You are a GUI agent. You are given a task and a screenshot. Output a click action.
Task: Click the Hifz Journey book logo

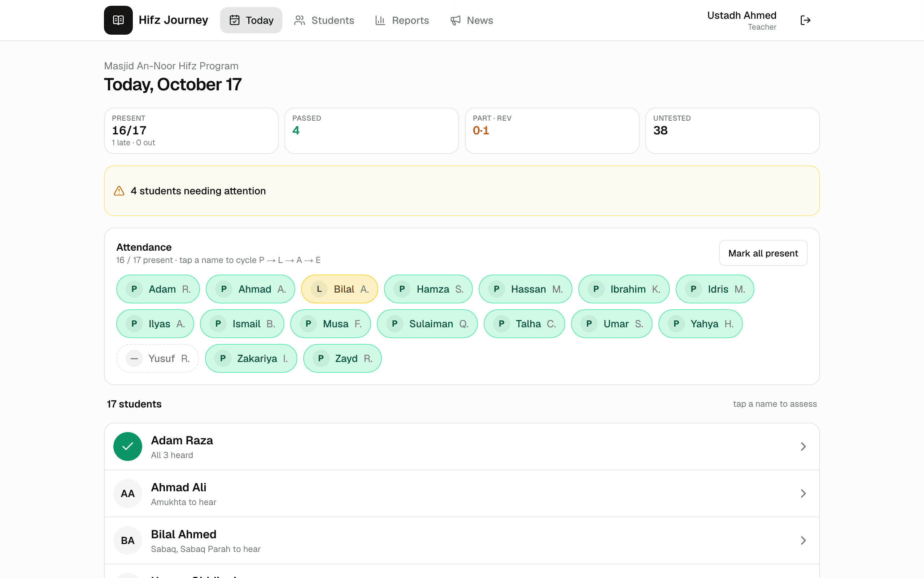tap(118, 20)
